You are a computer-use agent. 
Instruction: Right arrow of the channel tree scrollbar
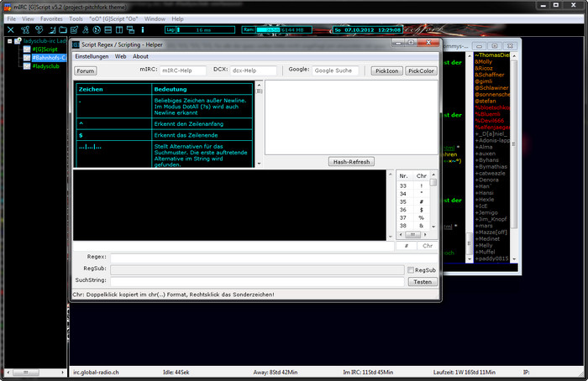click(62, 373)
